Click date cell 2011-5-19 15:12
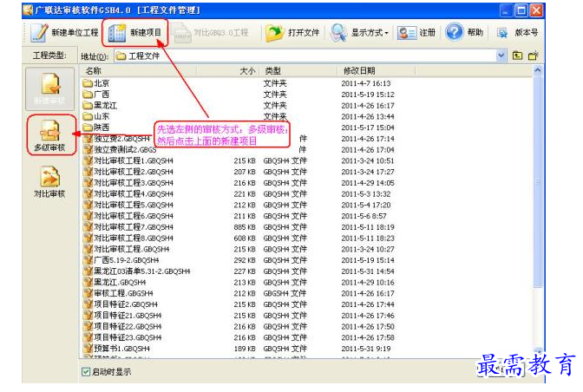This screenshot has height=392, width=583. (368, 95)
